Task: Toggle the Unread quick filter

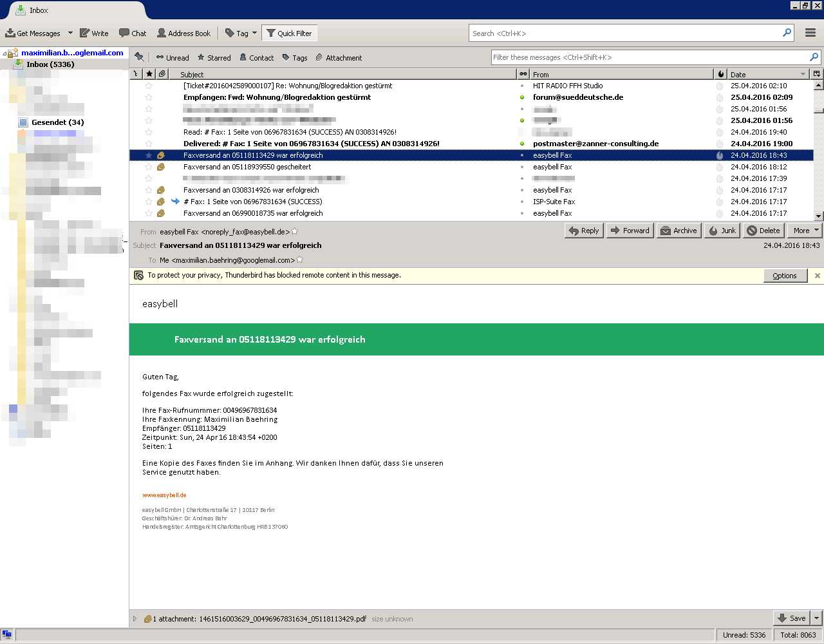Action: [x=172, y=57]
